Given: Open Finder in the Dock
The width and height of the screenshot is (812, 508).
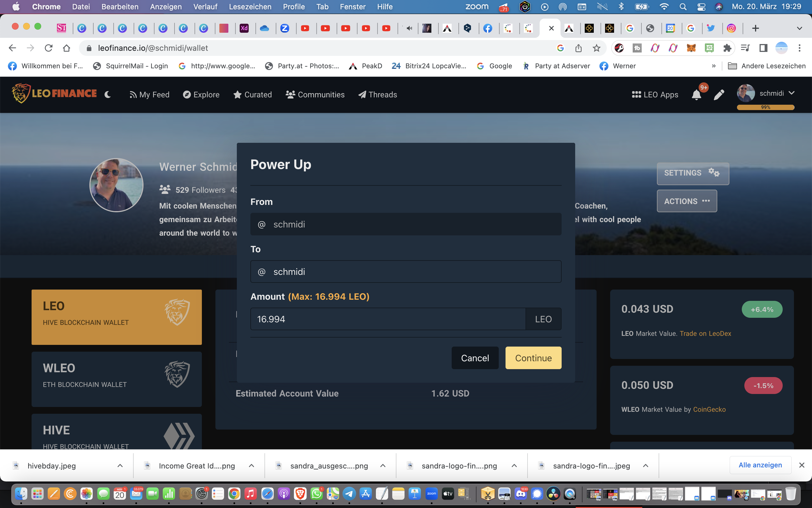Looking at the screenshot, I should [x=21, y=494].
